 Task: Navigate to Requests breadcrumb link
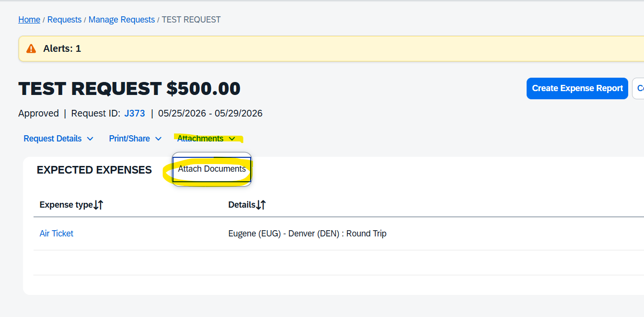click(64, 20)
